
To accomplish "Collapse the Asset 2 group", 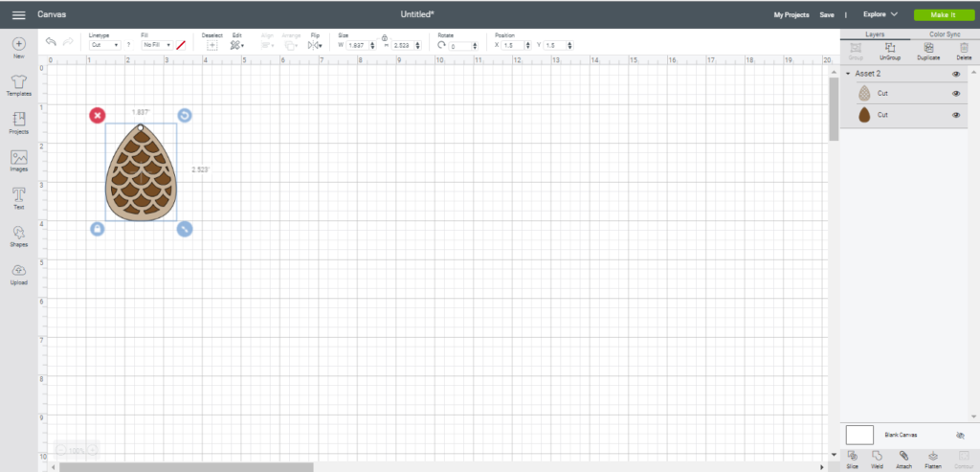I will (x=848, y=74).
